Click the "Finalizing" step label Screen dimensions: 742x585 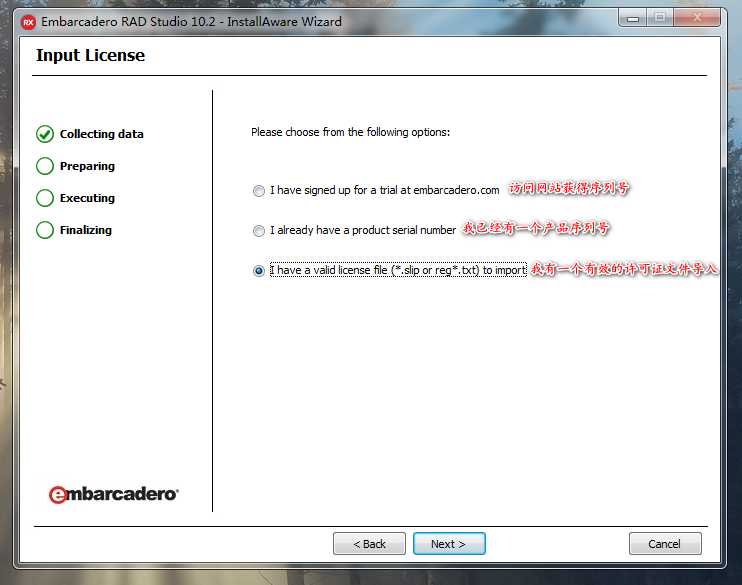86,230
